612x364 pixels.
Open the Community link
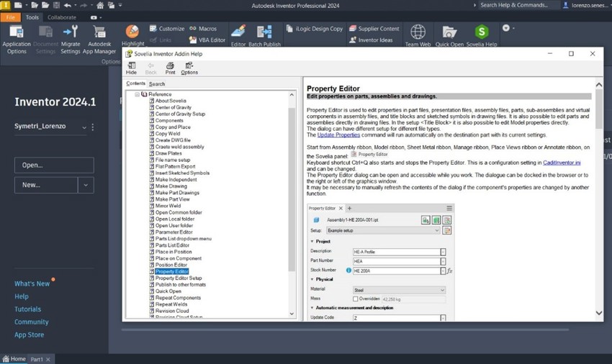click(x=32, y=322)
